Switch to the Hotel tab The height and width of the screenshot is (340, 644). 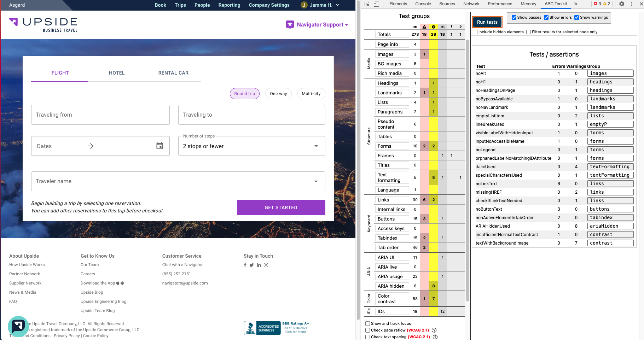click(x=117, y=73)
